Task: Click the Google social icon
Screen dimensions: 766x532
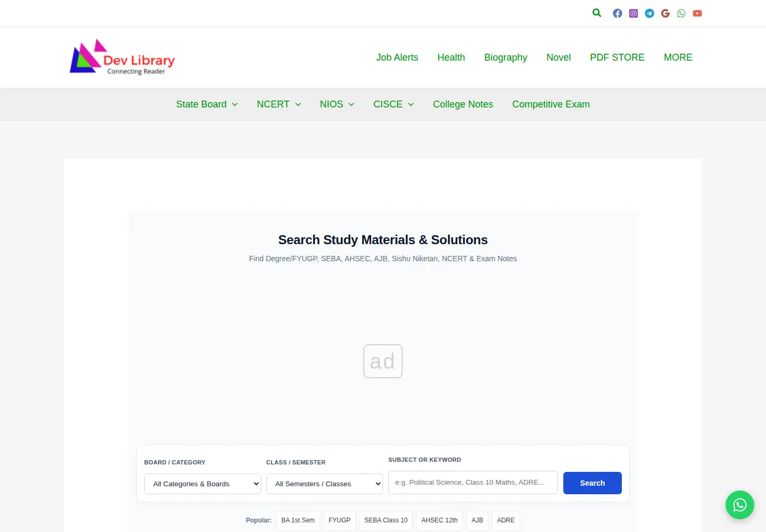Action: click(x=665, y=13)
